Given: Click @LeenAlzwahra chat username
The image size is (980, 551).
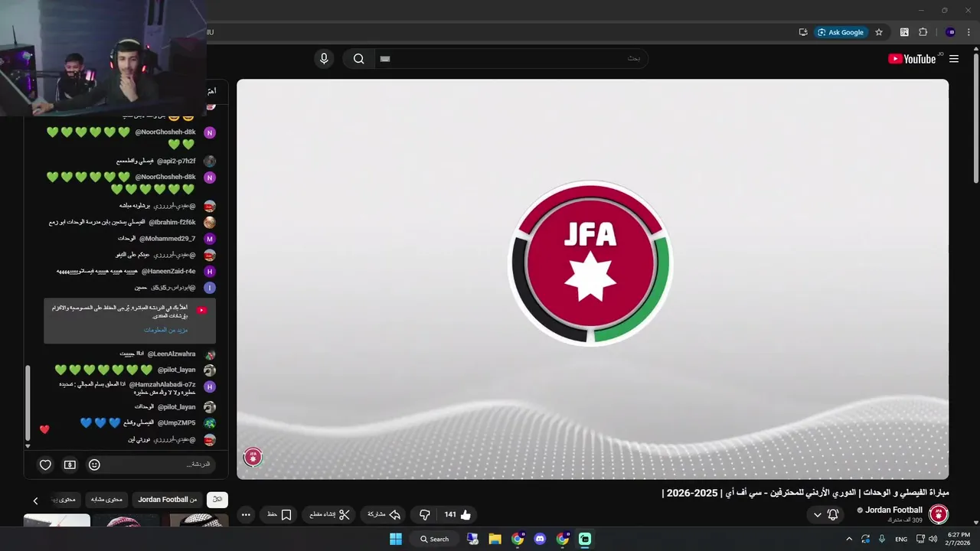Looking at the screenshot, I should (171, 354).
